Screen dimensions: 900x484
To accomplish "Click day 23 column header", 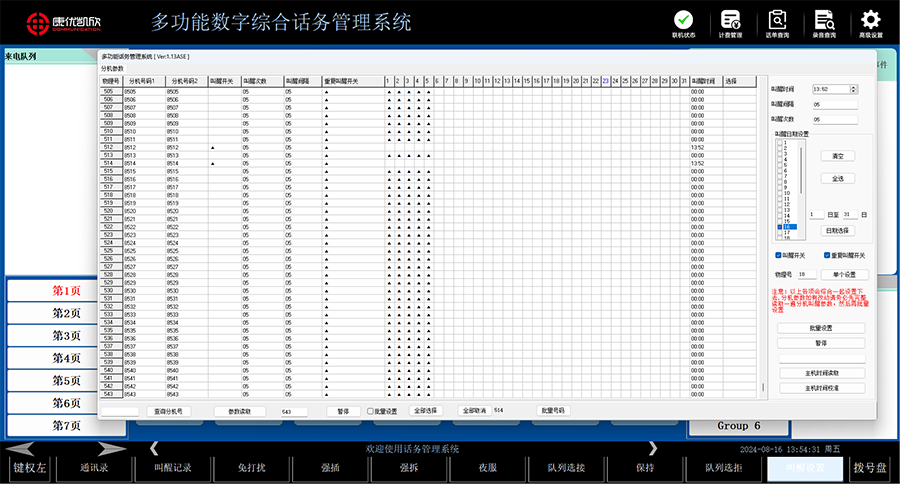I will click(x=606, y=81).
